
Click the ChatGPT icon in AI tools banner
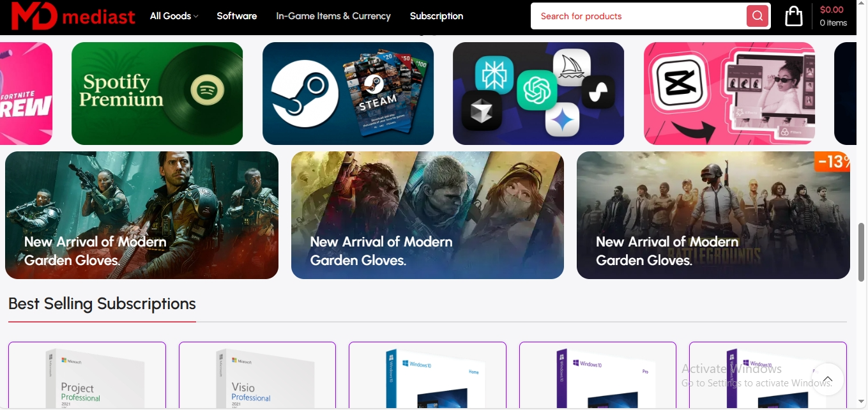click(x=537, y=90)
